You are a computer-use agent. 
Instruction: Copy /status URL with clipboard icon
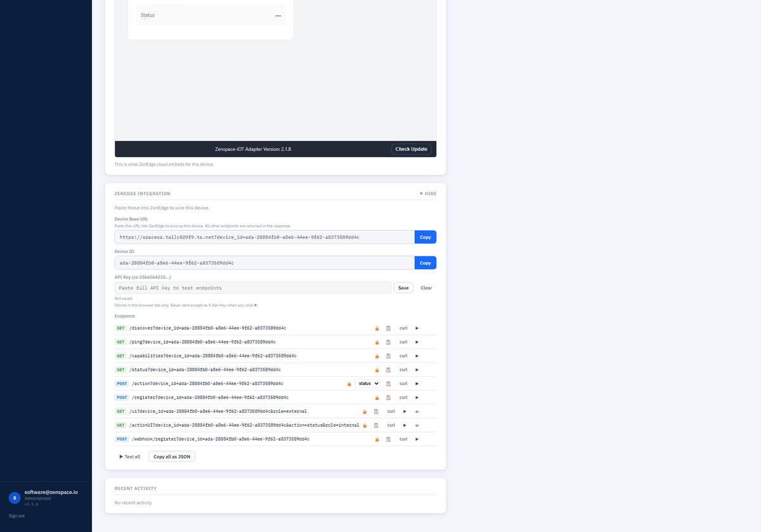388,370
